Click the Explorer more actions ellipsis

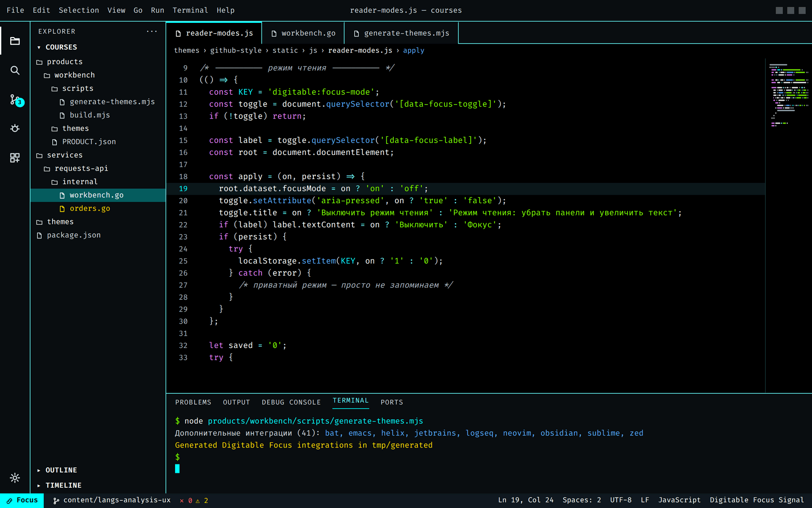pyautogui.click(x=152, y=31)
